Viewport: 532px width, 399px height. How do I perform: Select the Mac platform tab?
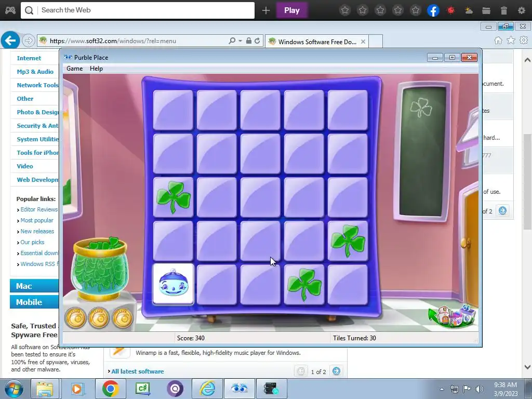pyautogui.click(x=34, y=286)
